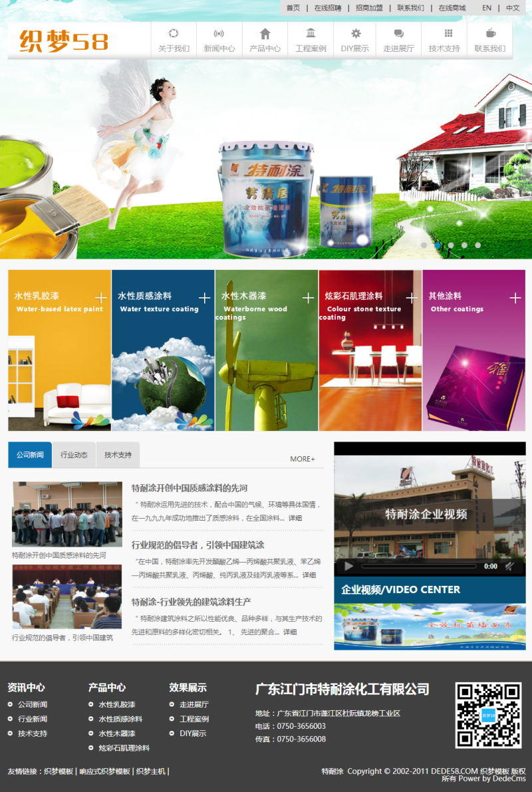The height and width of the screenshot is (792, 532).
Task: Click the QR code image in footer
Action: 488,715
